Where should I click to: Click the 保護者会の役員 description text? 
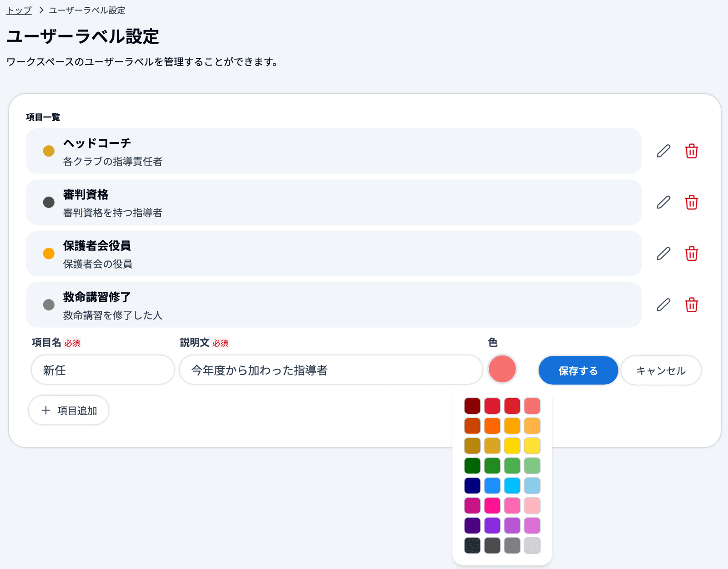[98, 264]
